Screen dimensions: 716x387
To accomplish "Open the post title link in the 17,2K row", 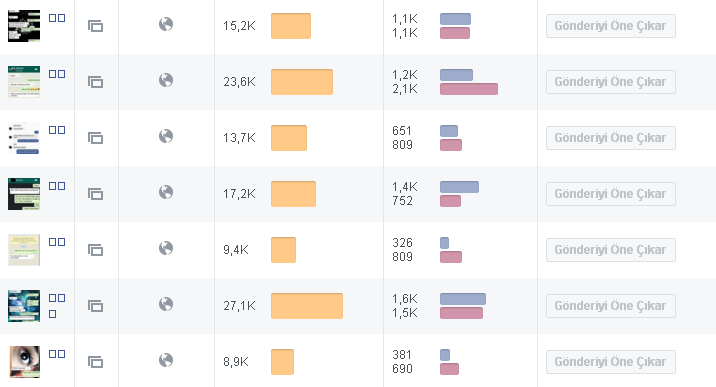I will coord(57,186).
